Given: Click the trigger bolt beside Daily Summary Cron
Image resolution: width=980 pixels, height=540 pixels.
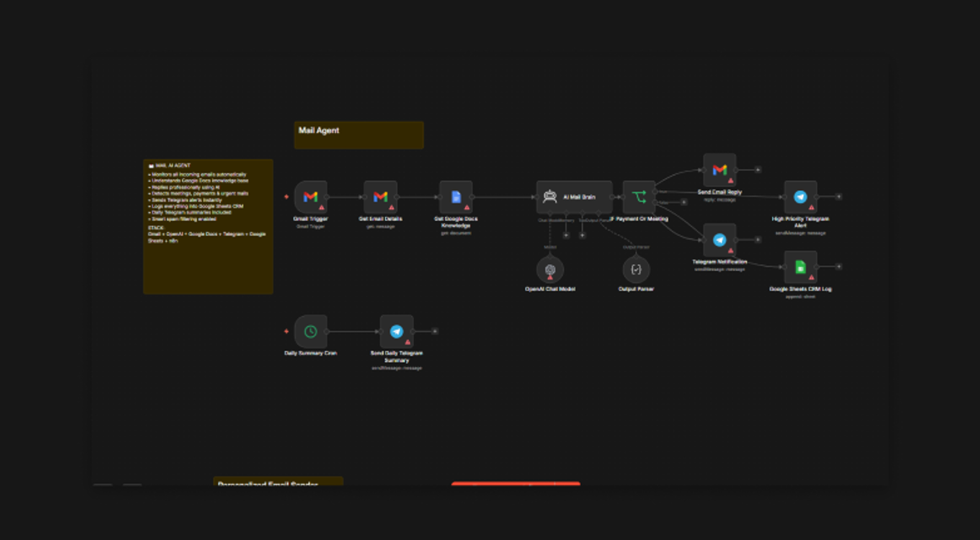Looking at the screenshot, I should tap(286, 331).
